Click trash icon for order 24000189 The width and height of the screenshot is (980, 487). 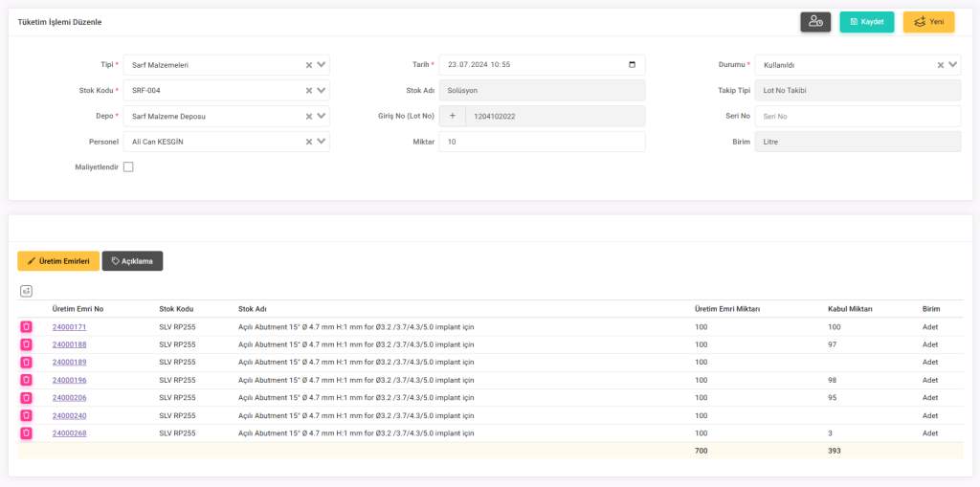click(26, 363)
